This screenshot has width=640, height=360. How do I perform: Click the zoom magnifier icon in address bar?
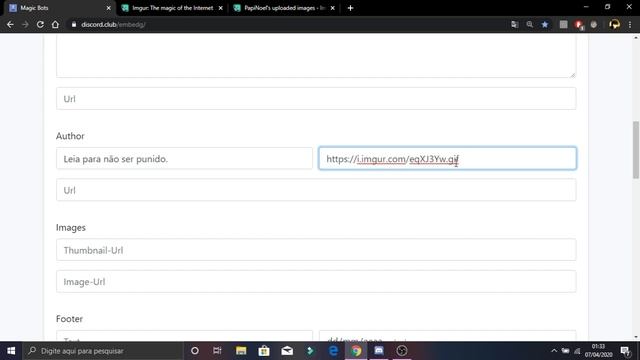tap(529, 24)
